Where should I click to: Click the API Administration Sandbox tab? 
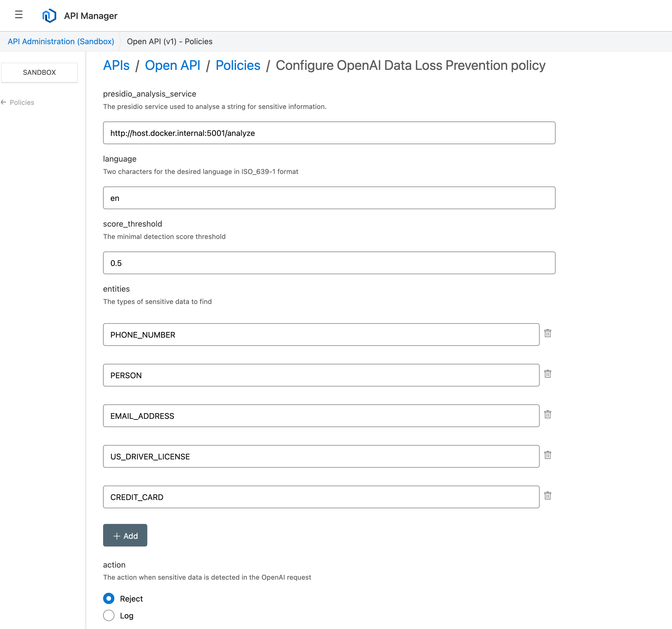click(60, 41)
